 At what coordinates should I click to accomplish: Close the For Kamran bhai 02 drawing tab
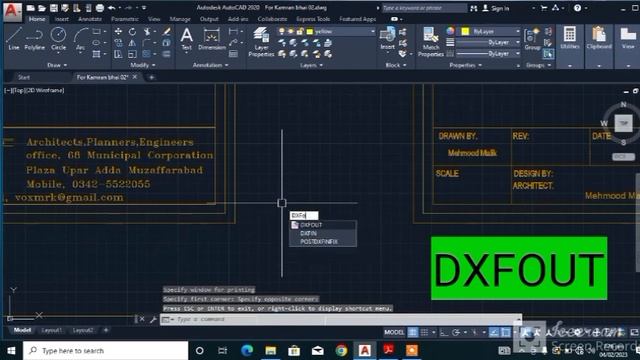(x=135, y=77)
